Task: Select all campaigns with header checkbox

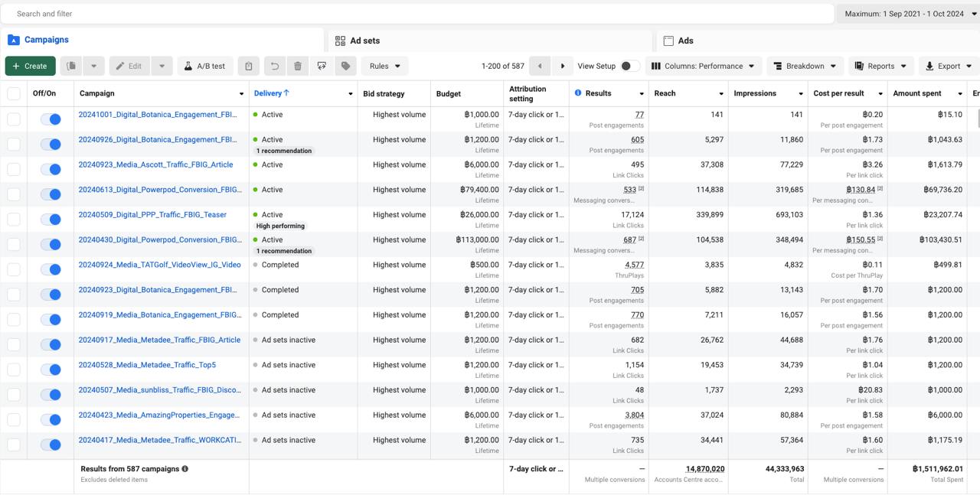Action: pos(14,93)
